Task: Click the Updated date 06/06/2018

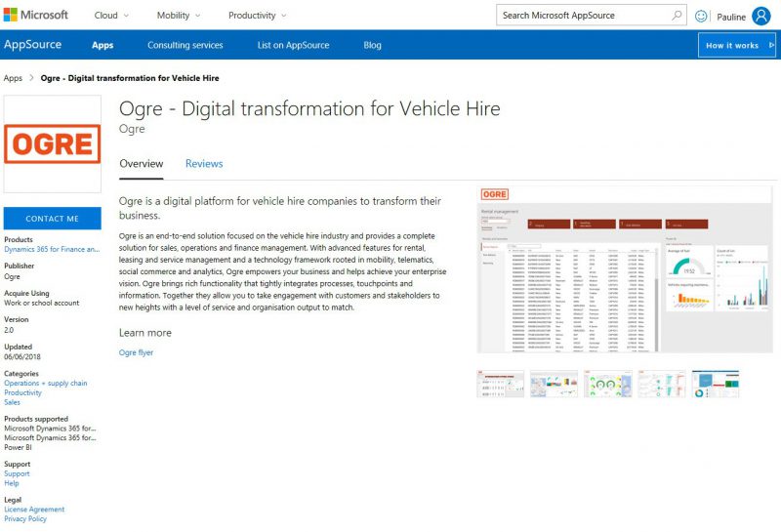Action: pos(22,356)
